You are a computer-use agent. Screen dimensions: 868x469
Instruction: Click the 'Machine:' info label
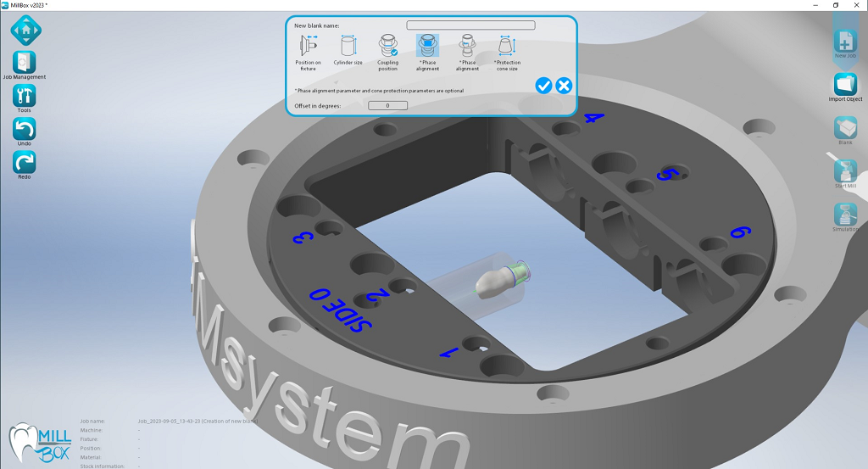tap(92, 430)
